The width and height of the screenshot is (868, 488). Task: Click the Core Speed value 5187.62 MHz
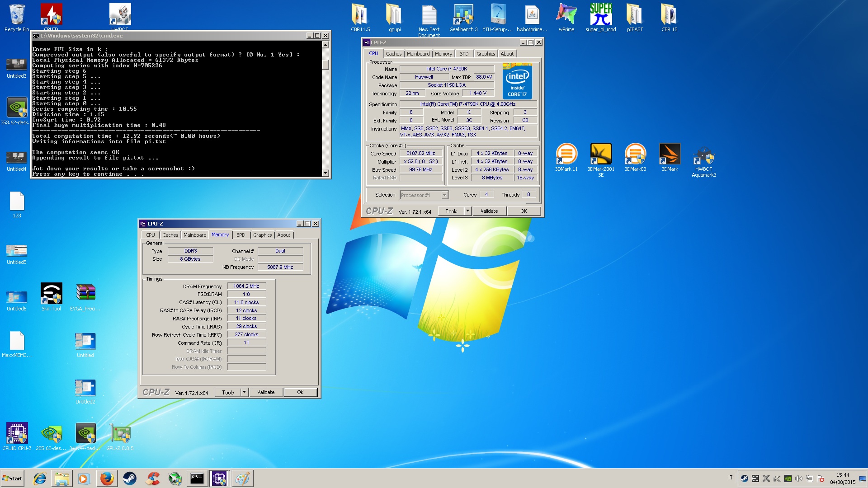[x=421, y=154]
